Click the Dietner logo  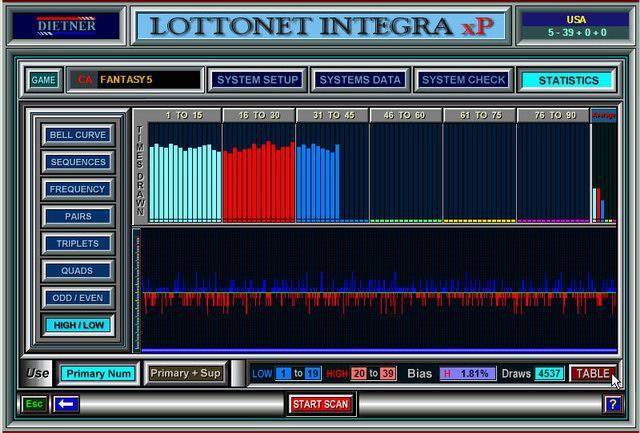[x=66, y=26]
